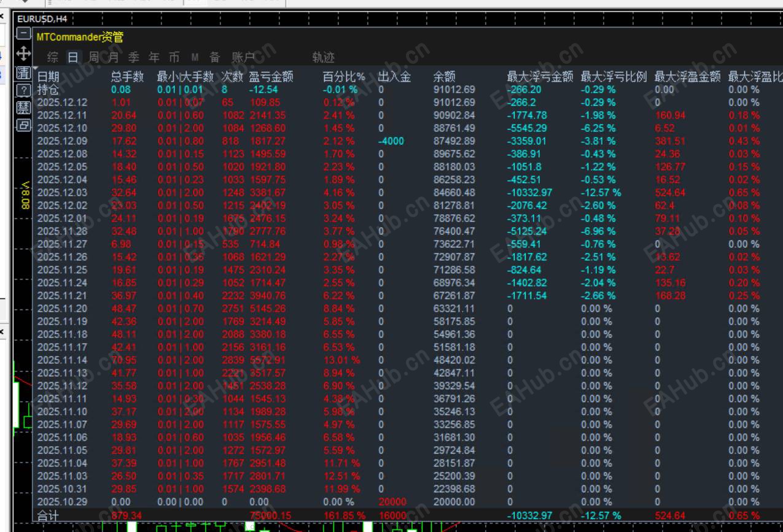Click the 禁 disable icon in sidebar

click(x=23, y=107)
